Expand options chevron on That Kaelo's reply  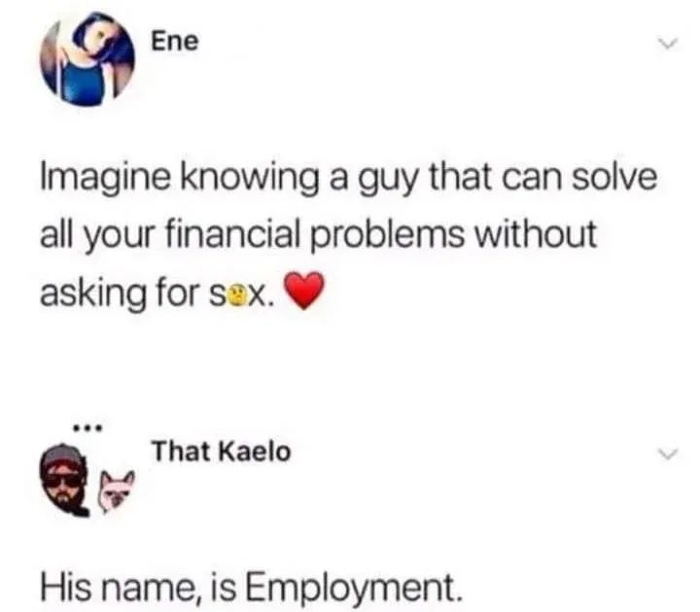point(668,454)
